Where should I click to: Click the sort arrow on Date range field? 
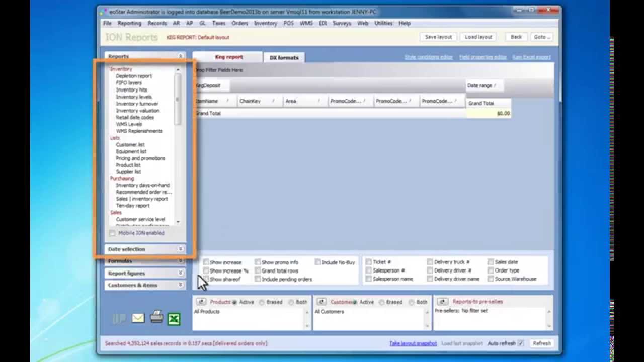[x=495, y=86]
